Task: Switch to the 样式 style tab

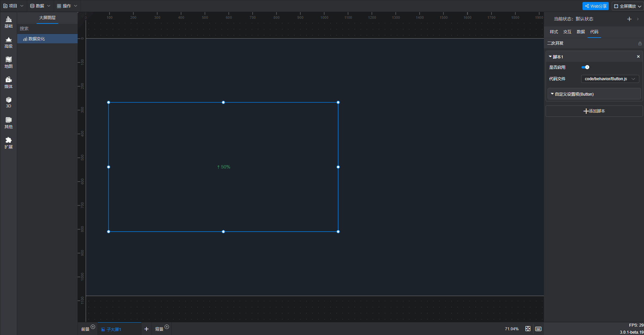Action: click(x=554, y=32)
